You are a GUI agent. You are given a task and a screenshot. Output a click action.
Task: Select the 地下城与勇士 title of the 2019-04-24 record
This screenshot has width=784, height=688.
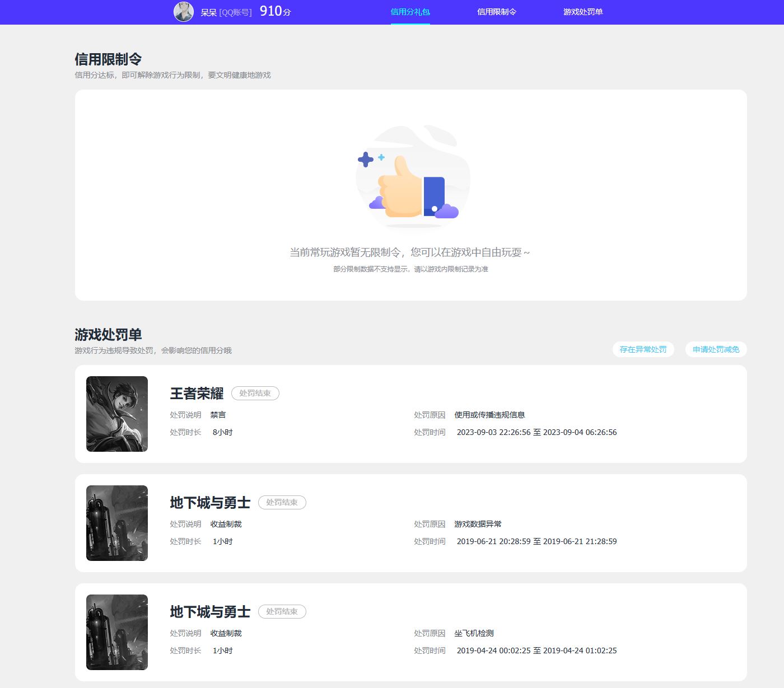point(210,612)
